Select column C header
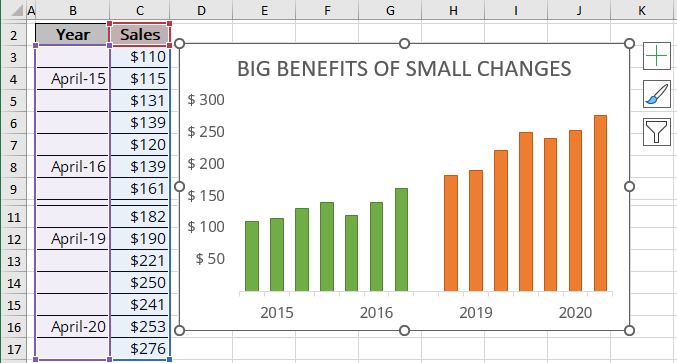This screenshot has width=677, height=363. pyautogui.click(x=140, y=10)
